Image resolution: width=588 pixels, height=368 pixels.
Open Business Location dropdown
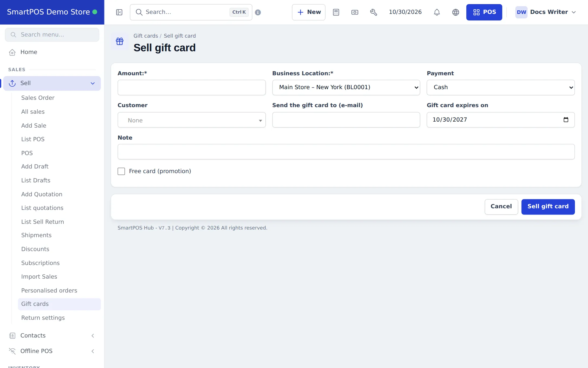[346, 88]
